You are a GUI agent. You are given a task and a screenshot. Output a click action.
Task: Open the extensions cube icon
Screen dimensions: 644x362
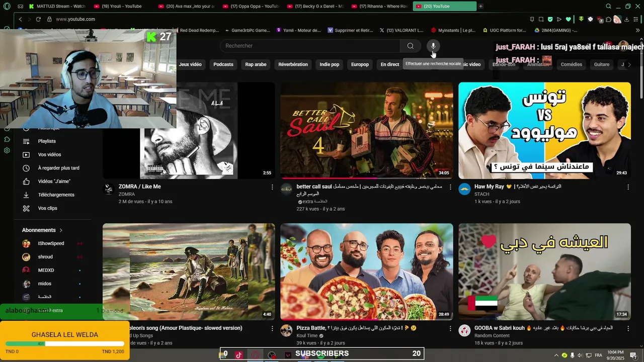tap(608, 19)
